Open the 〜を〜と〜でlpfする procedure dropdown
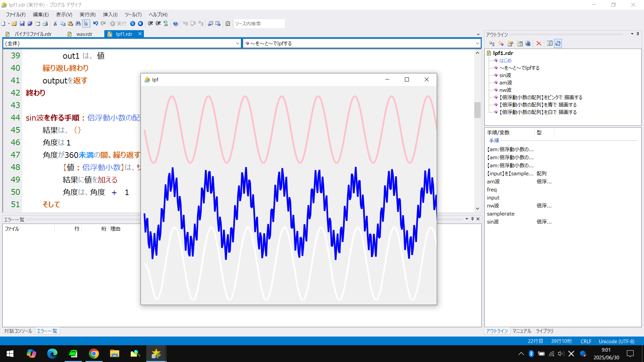Screen dimensions: 644x362 pyautogui.click(x=477, y=43)
